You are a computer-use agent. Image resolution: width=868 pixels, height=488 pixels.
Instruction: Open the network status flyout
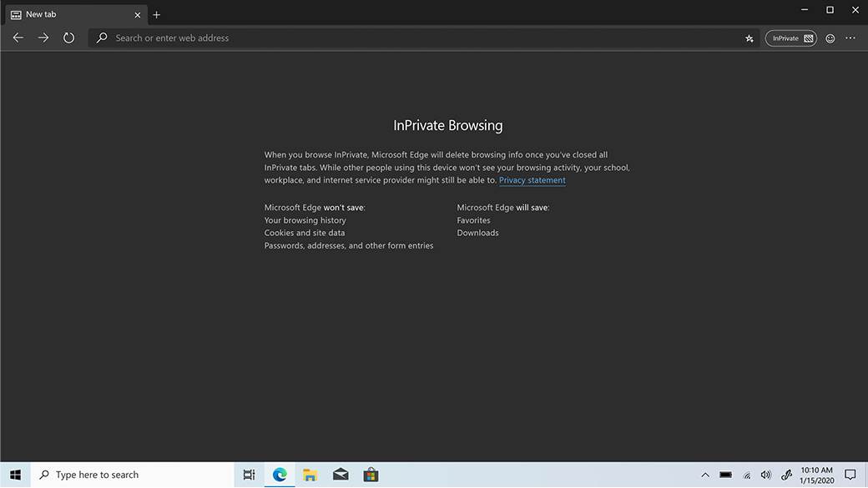tap(745, 474)
